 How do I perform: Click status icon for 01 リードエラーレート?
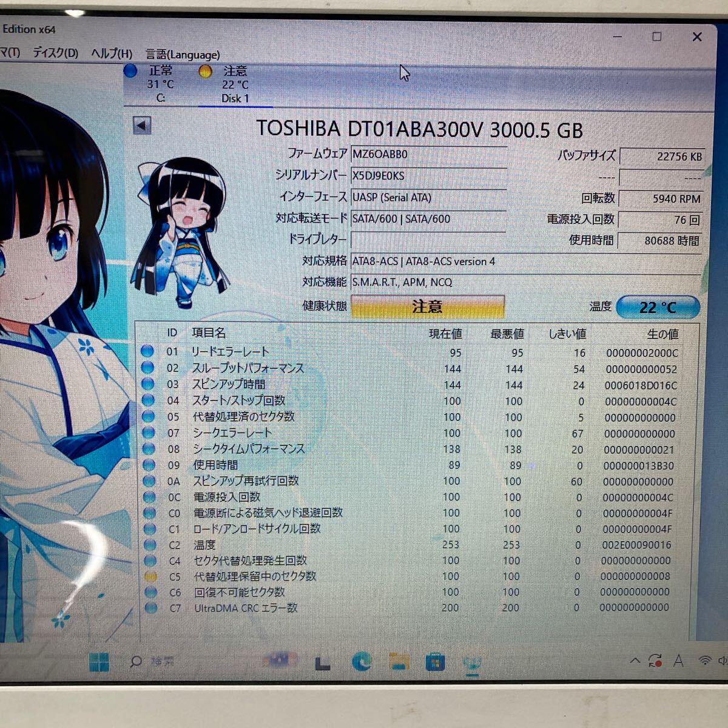[147, 351]
